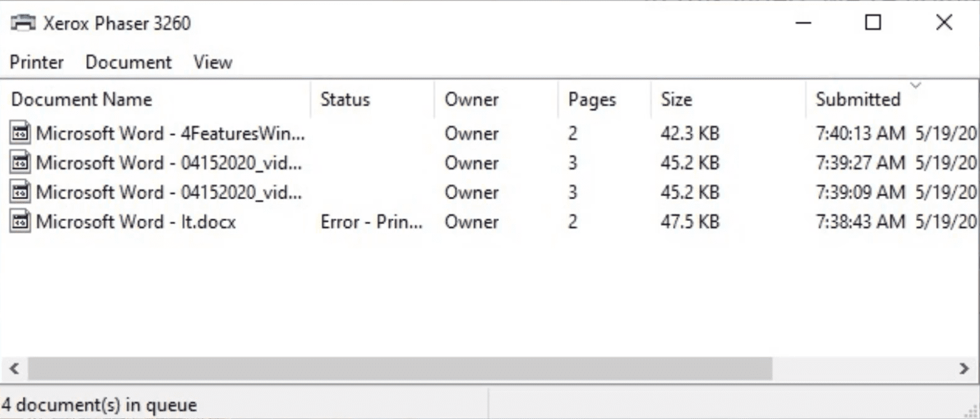Image resolution: width=980 pixels, height=419 pixels.
Task: Open the Printer menu
Action: coord(36,62)
